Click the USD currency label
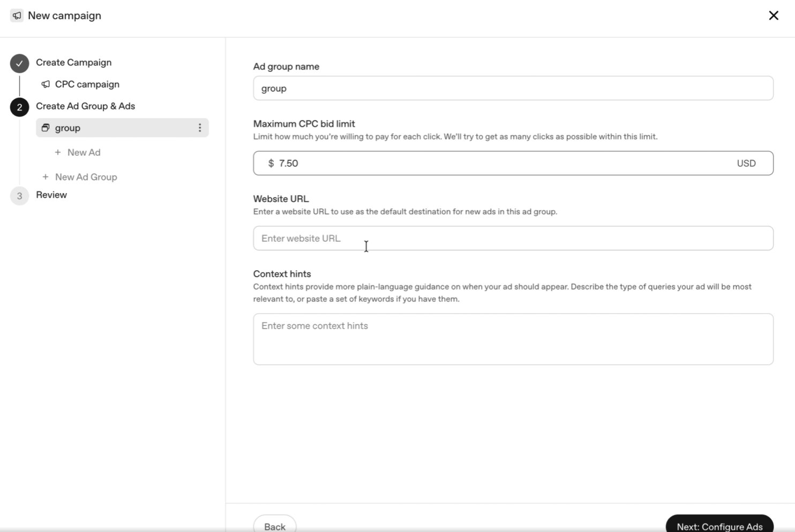795x532 pixels. pos(746,163)
